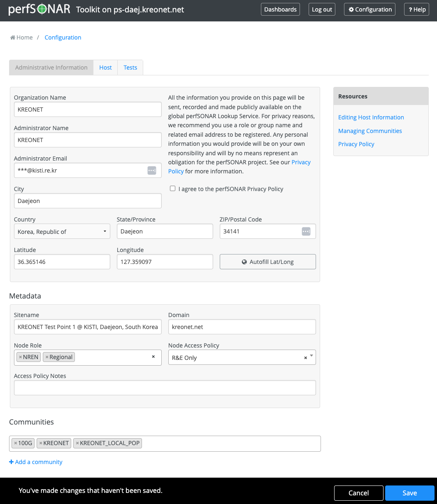This screenshot has width=437, height=504.
Task: Remove the NREN node role tag
Action: [x=20, y=357]
